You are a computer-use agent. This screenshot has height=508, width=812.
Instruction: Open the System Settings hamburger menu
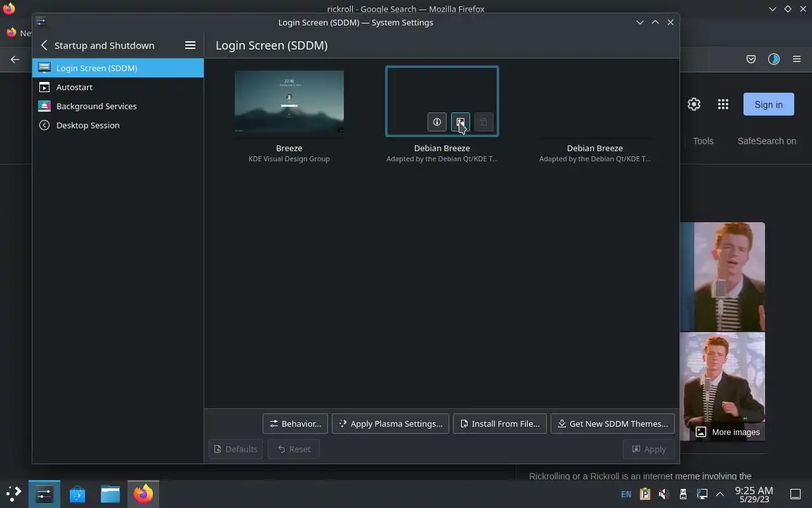point(190,45)
